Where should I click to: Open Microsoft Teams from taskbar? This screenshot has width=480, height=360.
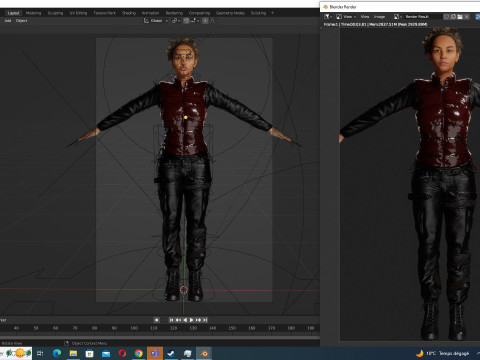tap(155, 353)
